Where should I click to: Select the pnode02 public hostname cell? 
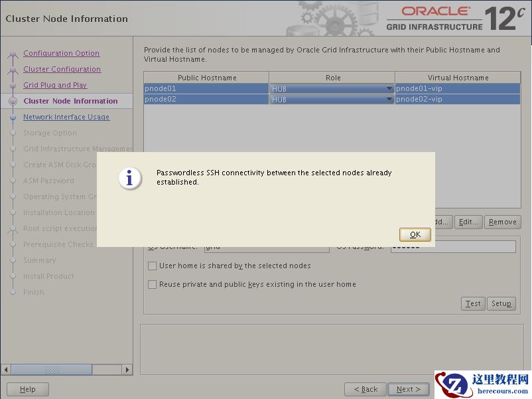[x=206, y=100]
